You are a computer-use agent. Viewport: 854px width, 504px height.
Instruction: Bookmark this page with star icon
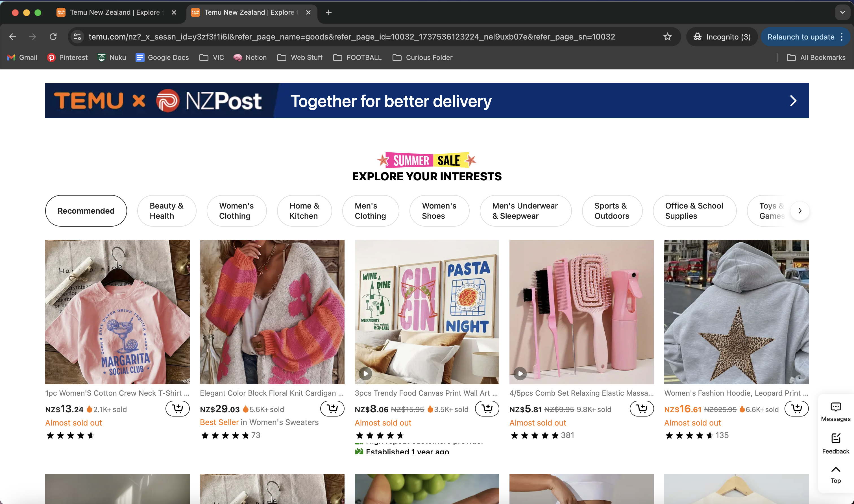click(x=667, y=37)
